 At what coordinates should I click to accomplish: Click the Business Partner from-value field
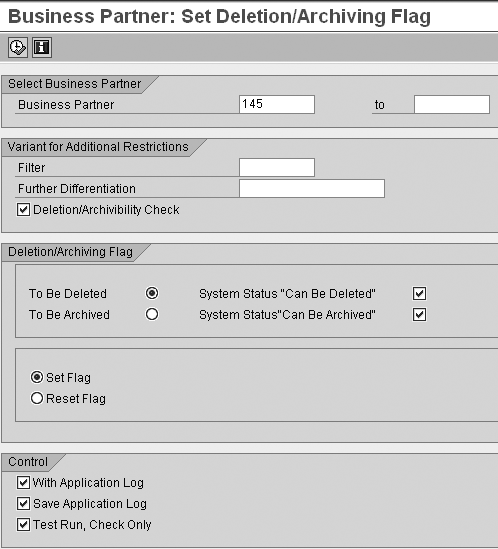(x=277, y=104)
